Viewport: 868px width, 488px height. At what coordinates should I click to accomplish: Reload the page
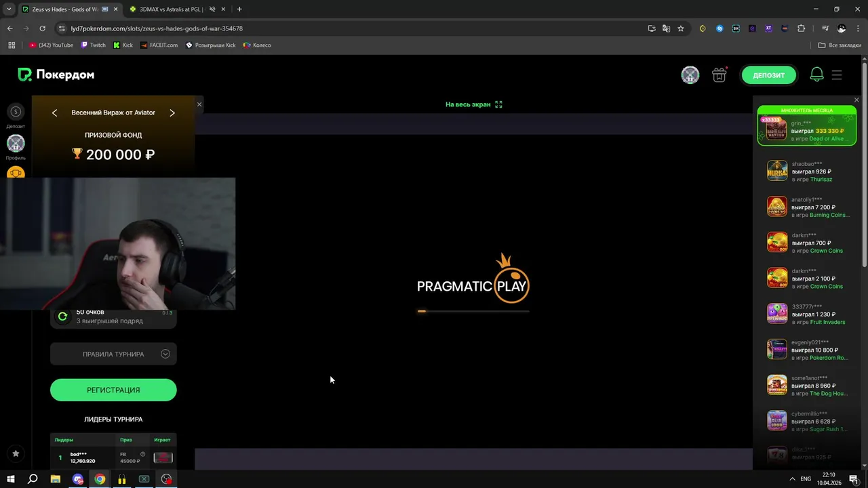coord(42,28)
